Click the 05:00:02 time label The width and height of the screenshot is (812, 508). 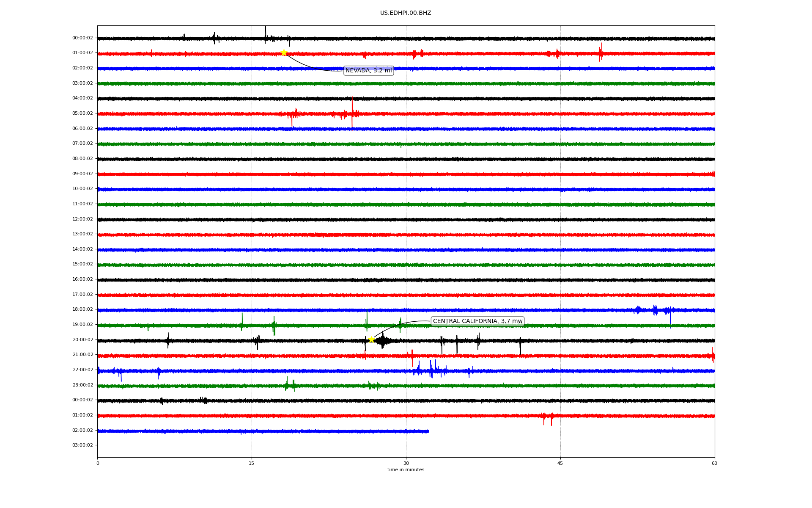point(82,113)
